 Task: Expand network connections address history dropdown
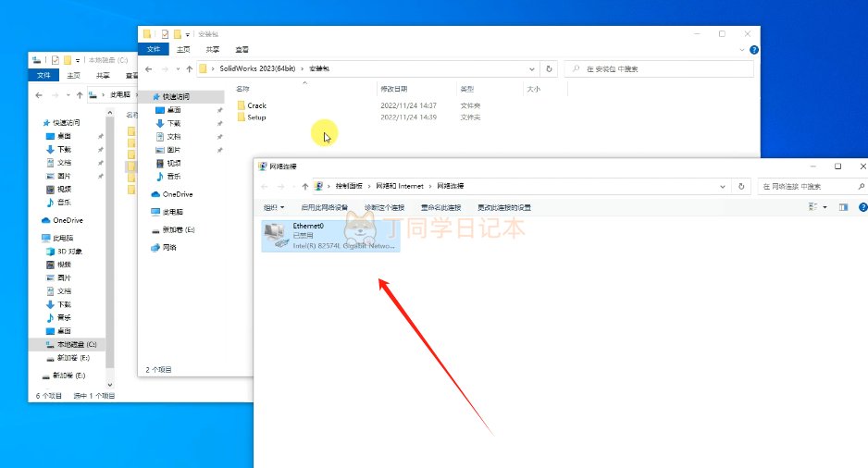(x=725, y=186)
